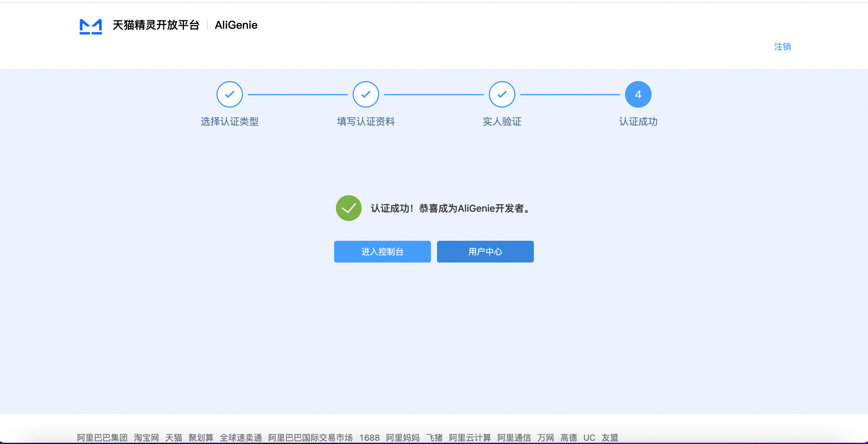Open the 万网 footer link
This screenshot has width=868, height=444.
(x=546, y=437)
